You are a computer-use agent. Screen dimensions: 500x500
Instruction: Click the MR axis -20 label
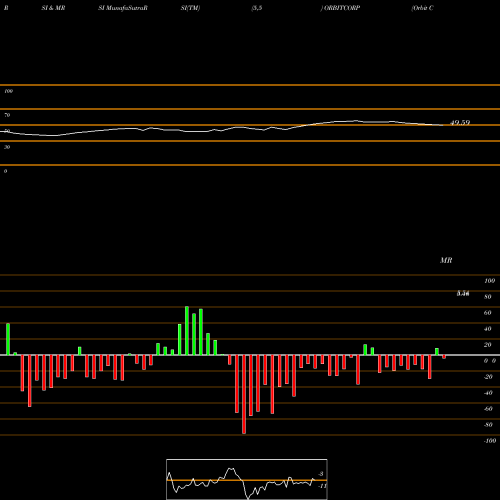[x=488, y=377]
